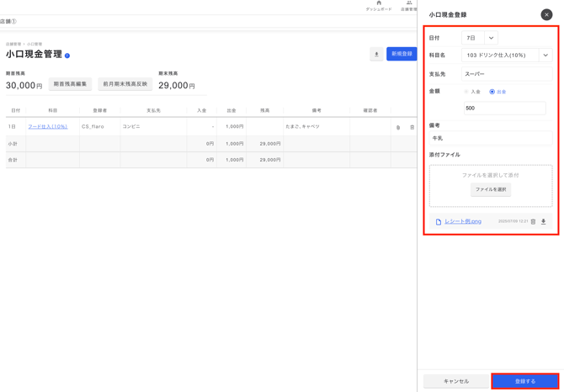Focus the 備考 field containing 牛乳

(x=491, y=138)
